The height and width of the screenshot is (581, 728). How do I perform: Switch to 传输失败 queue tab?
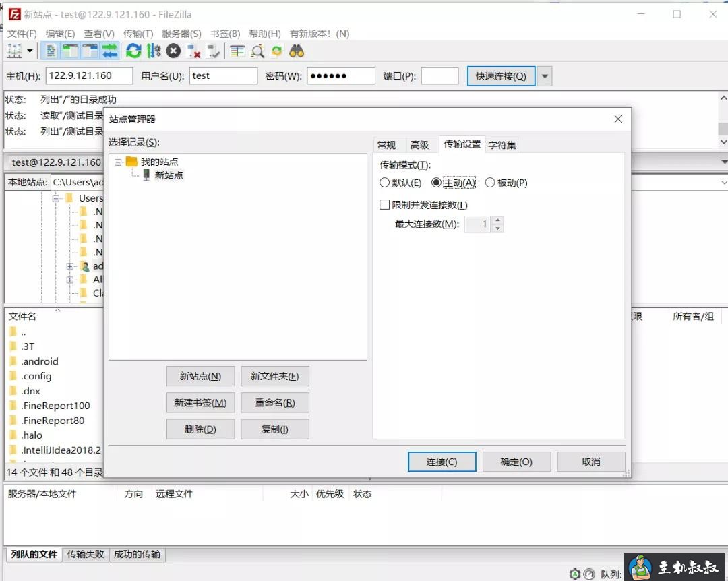pos(86,554)
